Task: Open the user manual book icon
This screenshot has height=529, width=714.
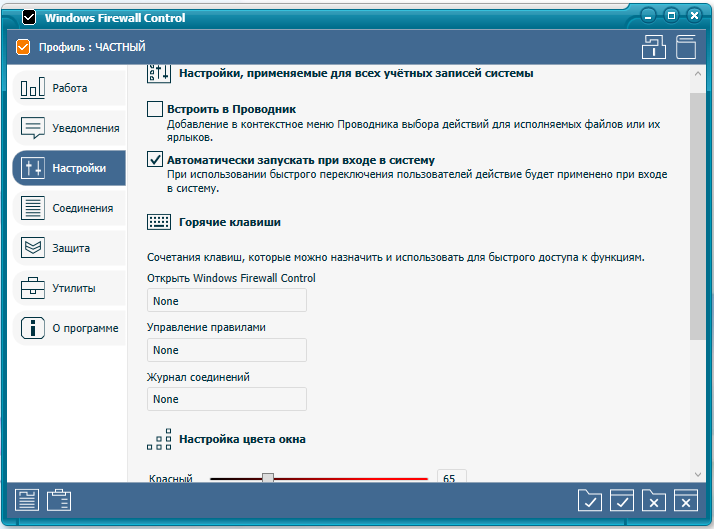Action: click(685, 46)
